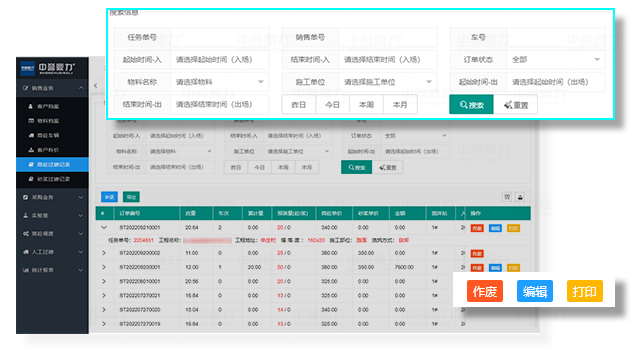
Task: Expand the 采购业务 sidebar menu
Action: coord(52,197)
